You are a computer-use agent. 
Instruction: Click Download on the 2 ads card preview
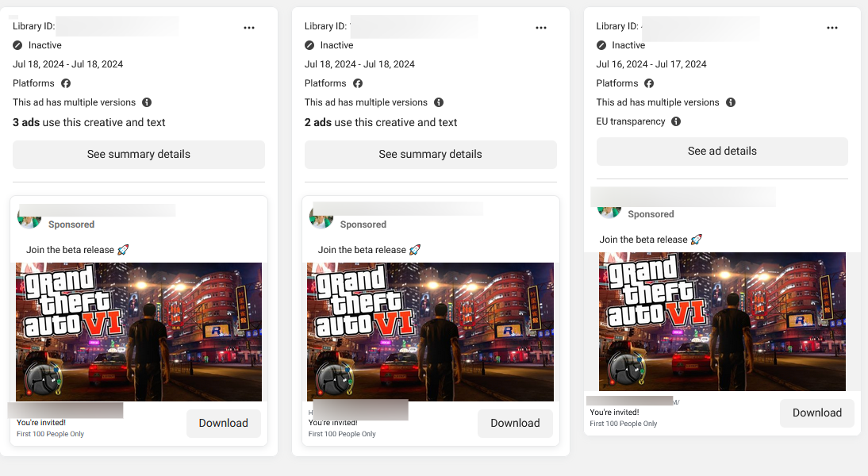[515, 423]
